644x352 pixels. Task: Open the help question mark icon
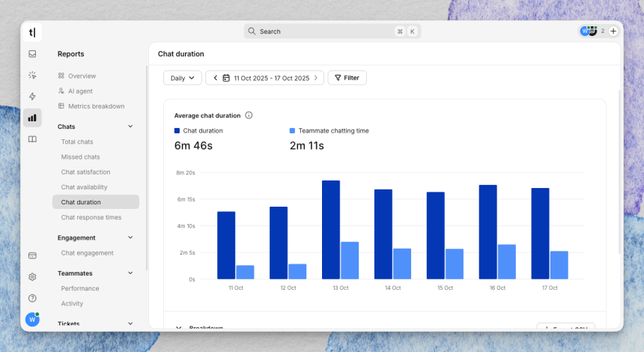point(32,298)
